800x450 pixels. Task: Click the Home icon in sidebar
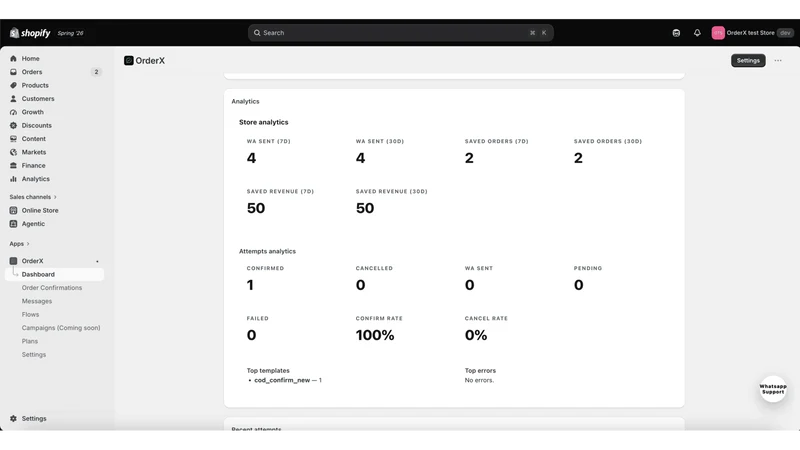tap(13, 59)
